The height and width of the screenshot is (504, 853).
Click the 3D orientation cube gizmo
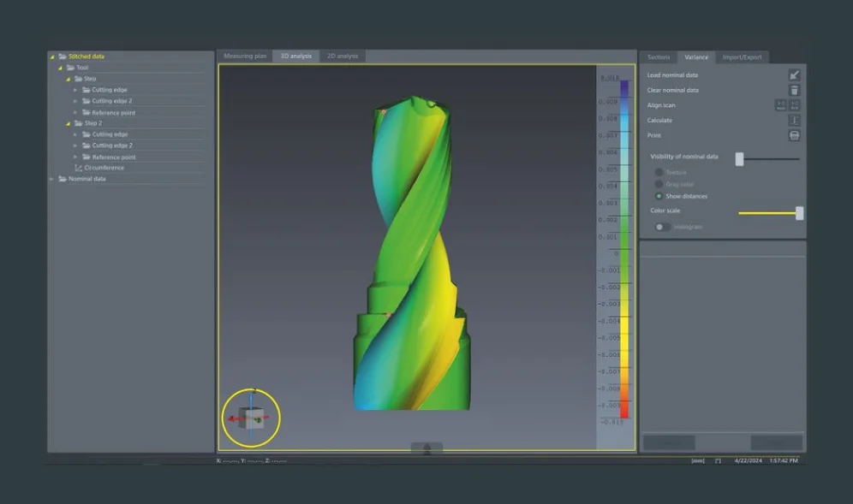(x=251, y=418)
